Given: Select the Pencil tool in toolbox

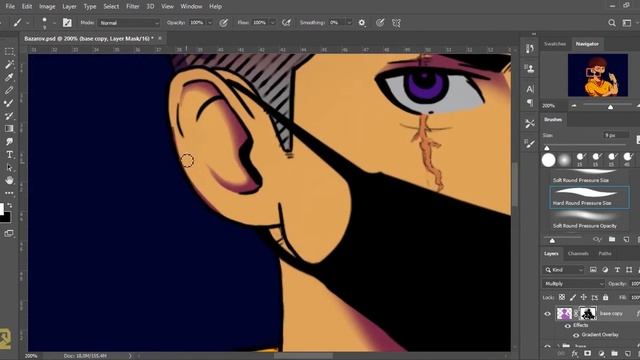Looking at the screenshot, I should 9,90.
